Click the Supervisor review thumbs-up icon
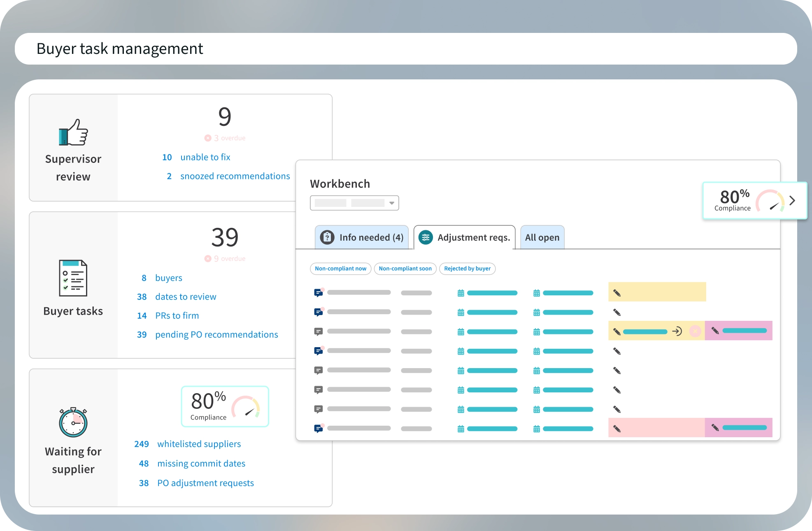 [73, 132]
